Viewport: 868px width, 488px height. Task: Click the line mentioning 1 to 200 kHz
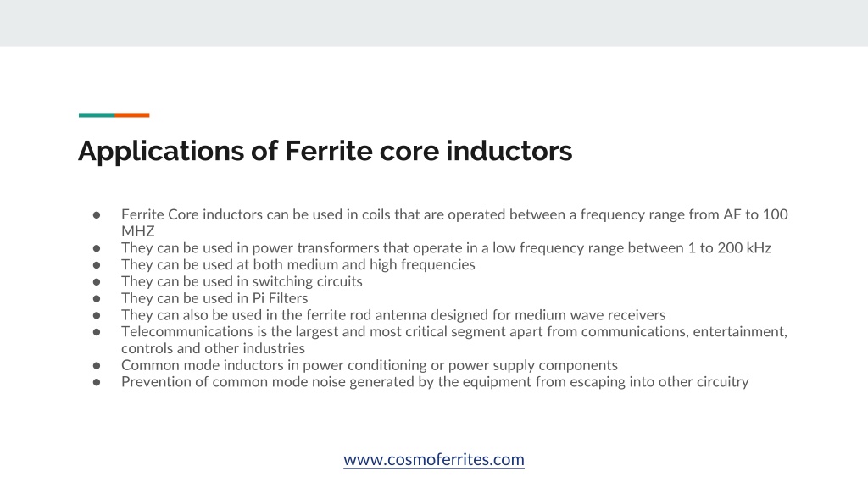446,248
